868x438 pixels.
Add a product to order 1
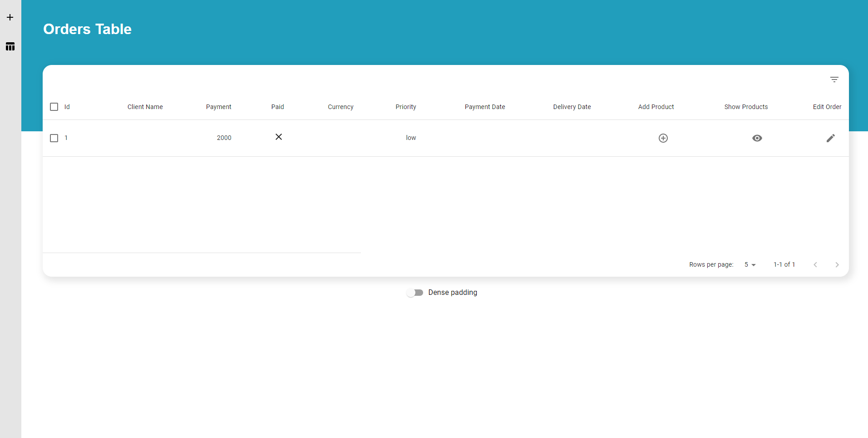(x=663, y=138)
